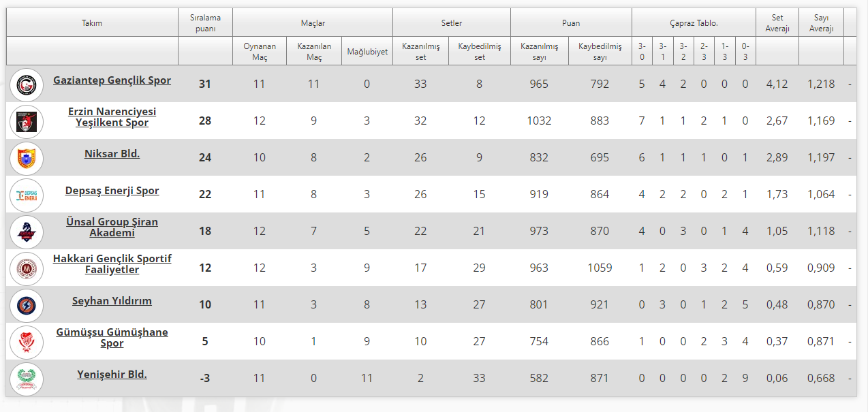Open the Yenişehir Bld. team link

(112, 375)
